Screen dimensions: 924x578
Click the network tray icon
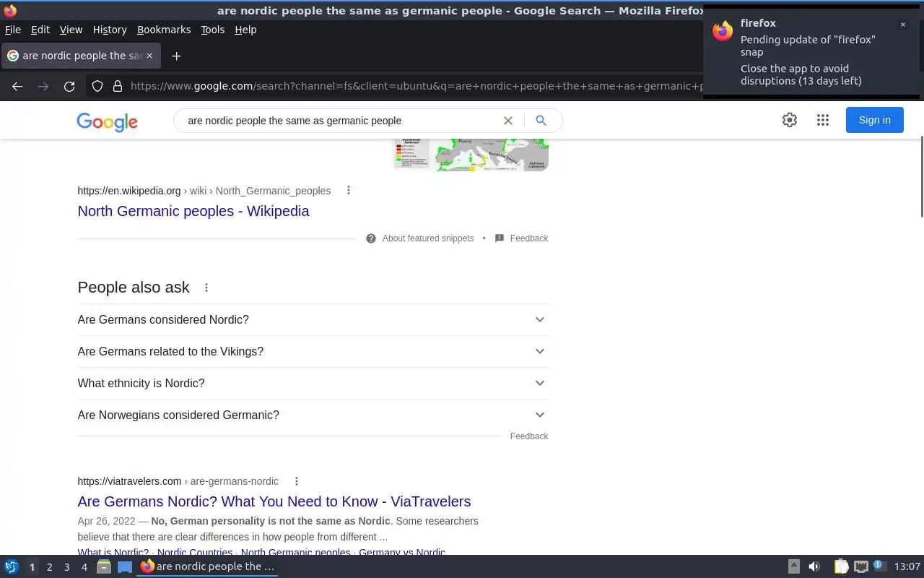[x=860, y=567]
